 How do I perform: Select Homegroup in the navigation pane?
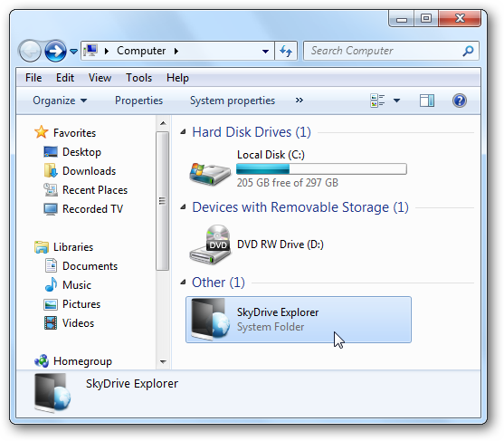[82, 361]
